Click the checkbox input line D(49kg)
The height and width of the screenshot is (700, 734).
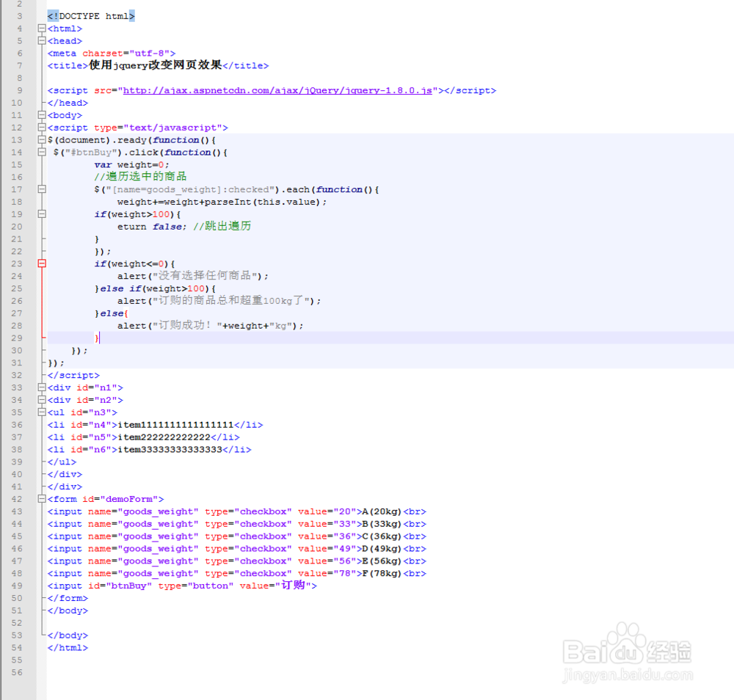(237, 548)
